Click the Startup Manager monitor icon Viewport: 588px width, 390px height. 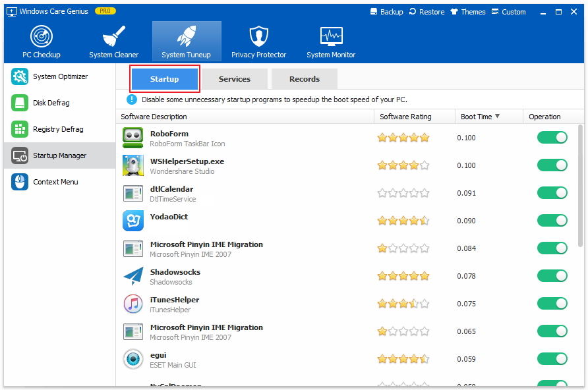coord(20,155)
